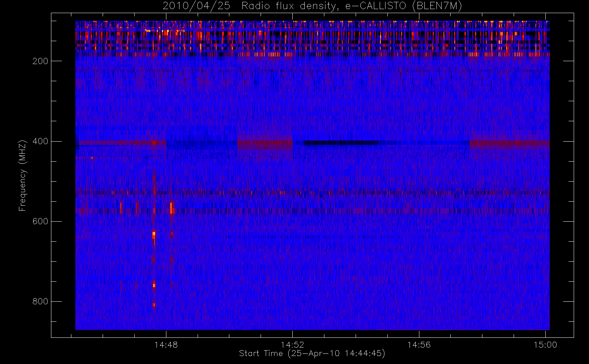Click the yellow burst near 570 MHz after 14:48

click(x=171, y=208)
